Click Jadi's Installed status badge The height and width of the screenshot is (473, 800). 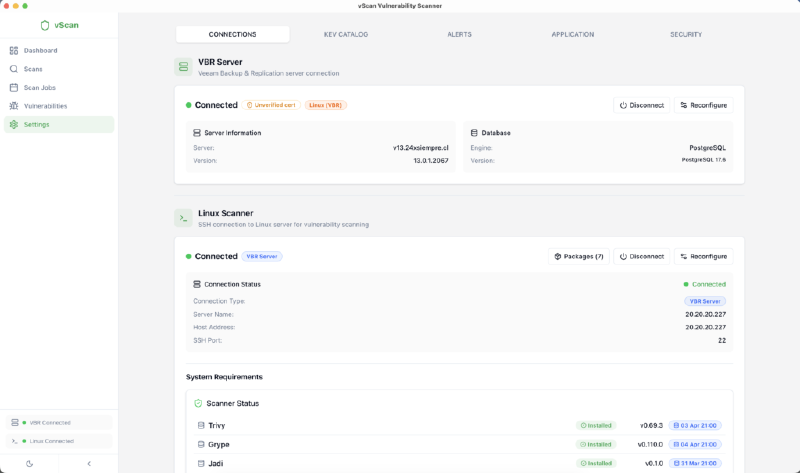596,463
